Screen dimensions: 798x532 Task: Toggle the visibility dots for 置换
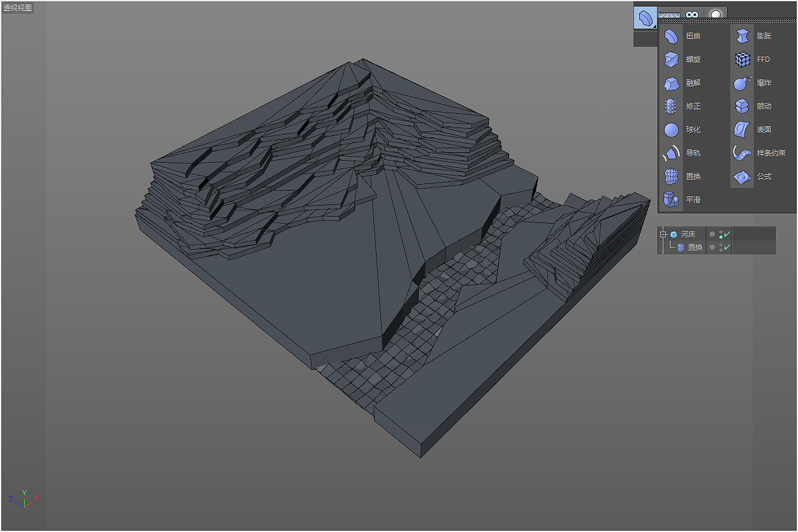pos(721,247)
